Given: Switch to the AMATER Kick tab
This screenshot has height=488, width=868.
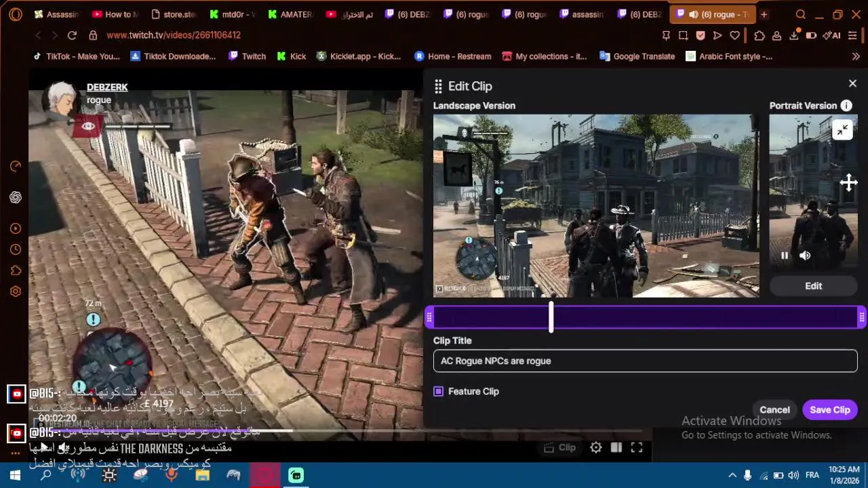Looking at the screenshot, I should point(291,14).
